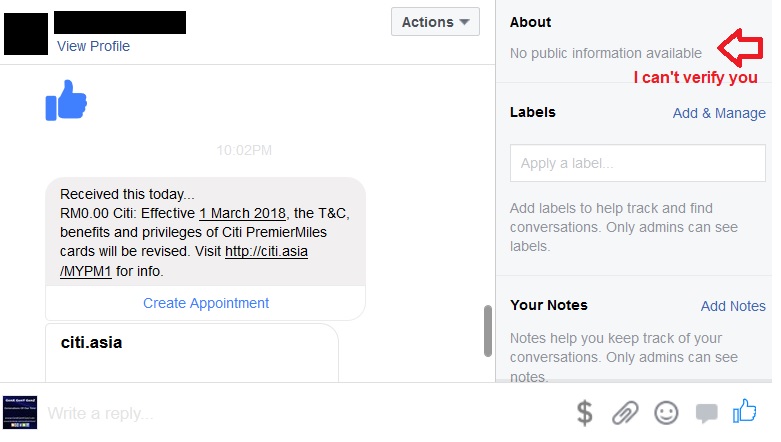Viewport: 781px width, 442px height.
Task: Open saved replies speech bubble icon
Action: 707,412
